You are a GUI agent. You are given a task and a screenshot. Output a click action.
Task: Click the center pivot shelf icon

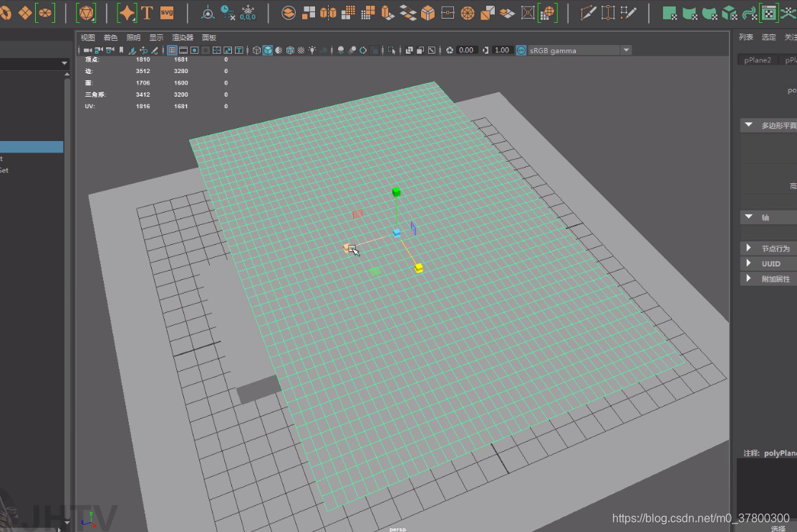click(208, 13)
